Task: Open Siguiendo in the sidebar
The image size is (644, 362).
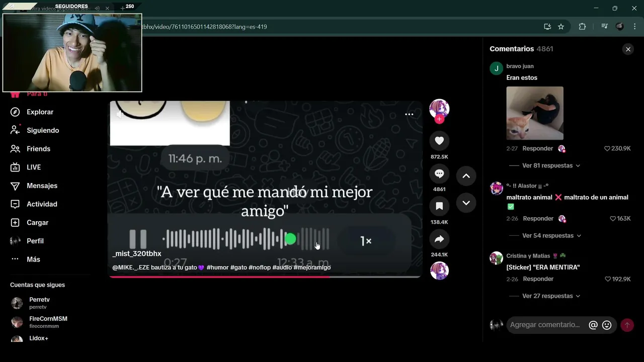Action: click(35, 130)
